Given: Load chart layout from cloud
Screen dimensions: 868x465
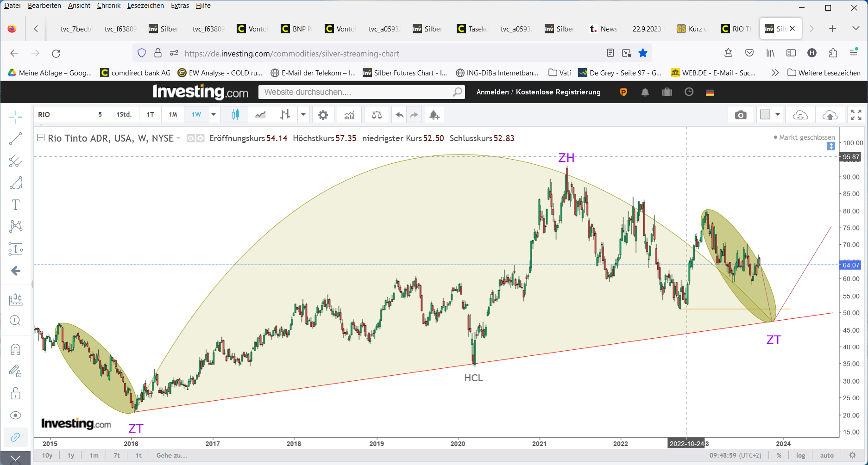Looking at the screenshot, I should (x=800, y=115).
